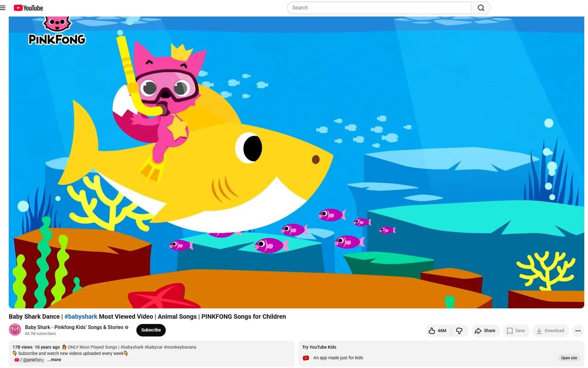Click '84.7M subscribers' text
This screenshot has width=588, height=368.
[40, 334]
